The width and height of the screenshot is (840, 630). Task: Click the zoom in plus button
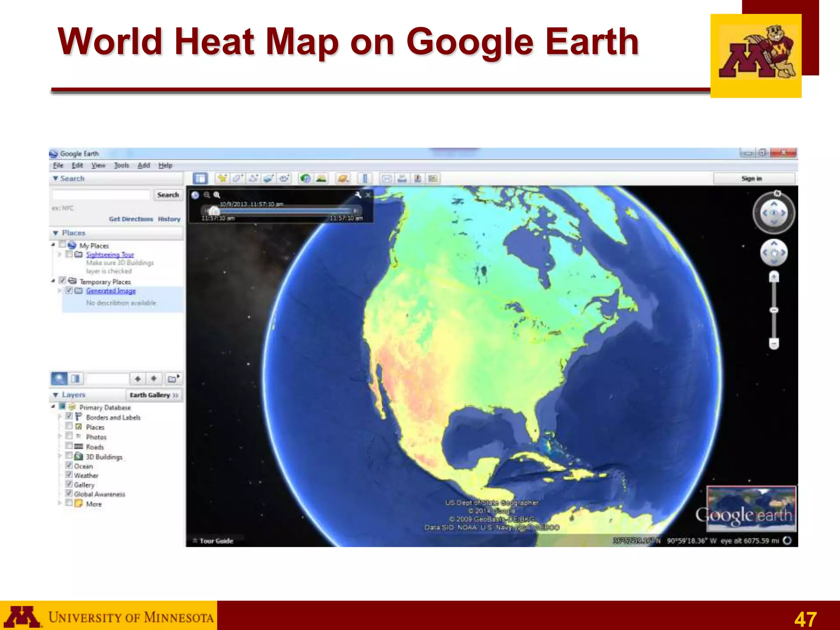click(x=774, y=277)
